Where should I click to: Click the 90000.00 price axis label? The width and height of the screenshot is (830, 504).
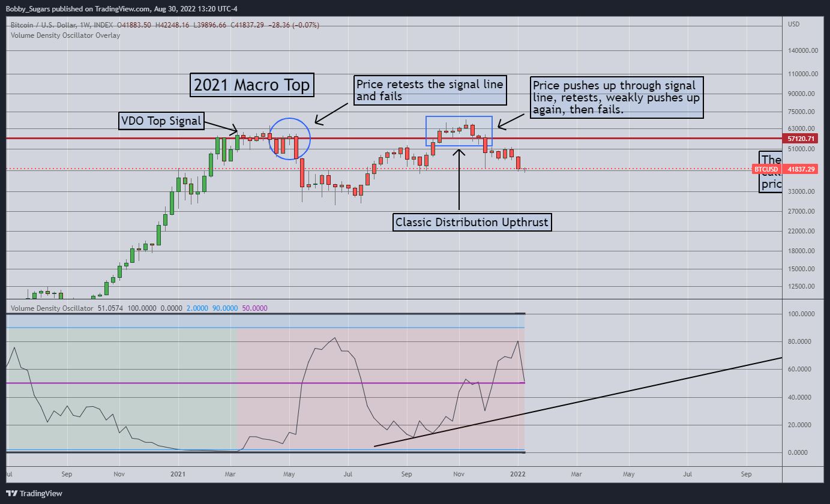pyautogui.click(x=801, y=94)
